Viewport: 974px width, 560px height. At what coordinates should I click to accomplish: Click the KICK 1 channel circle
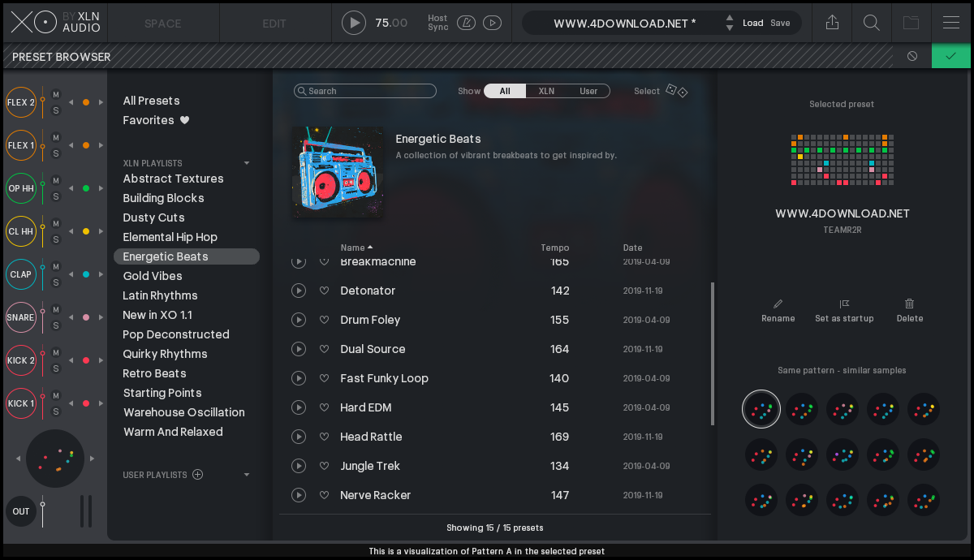[x=21, y=403]
